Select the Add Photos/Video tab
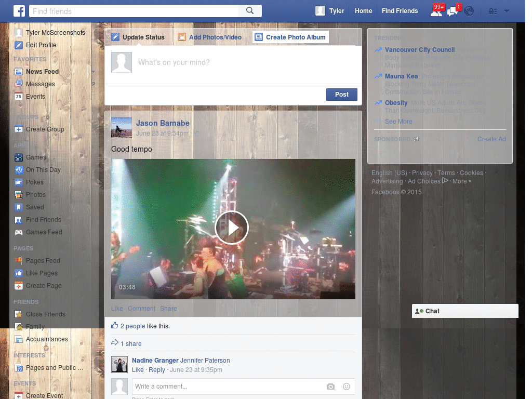The width and height of the screenshot is (532, 399). click(210, 37)
